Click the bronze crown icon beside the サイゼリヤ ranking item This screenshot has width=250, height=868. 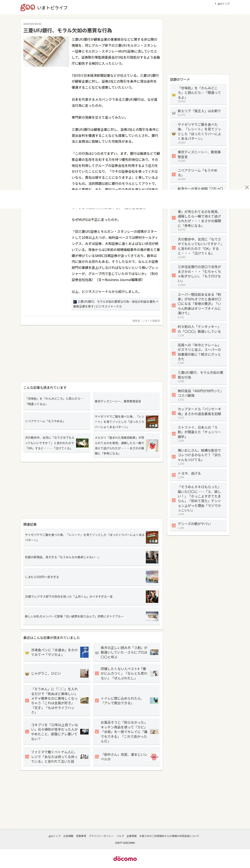(x=174, y=134)
